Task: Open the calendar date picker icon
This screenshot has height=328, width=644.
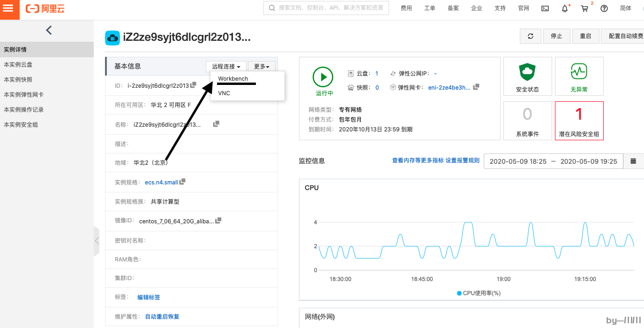Action: [x=633, y=161]
